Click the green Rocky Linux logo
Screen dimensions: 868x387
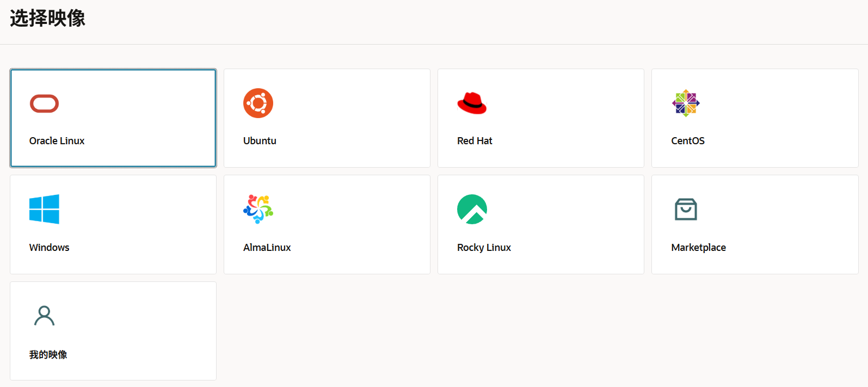point(472,209)
